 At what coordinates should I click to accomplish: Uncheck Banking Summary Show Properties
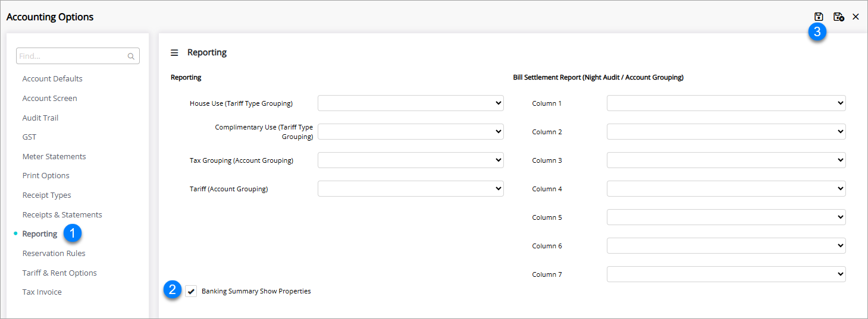pos(191,291)
